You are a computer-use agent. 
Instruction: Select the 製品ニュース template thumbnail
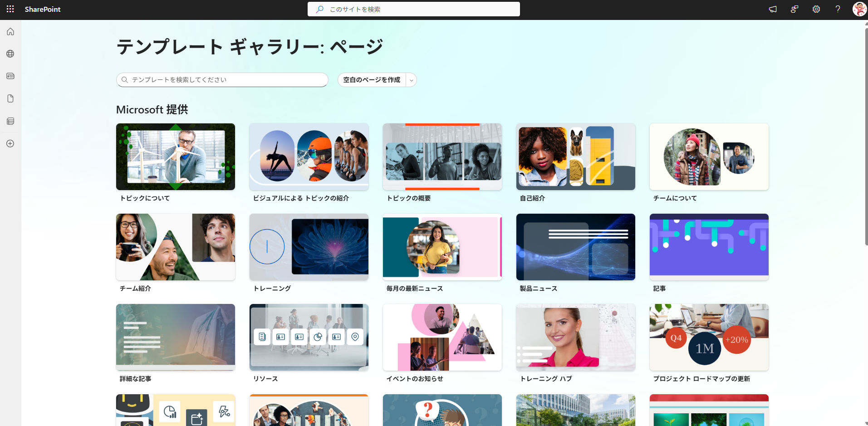(576, 247)
